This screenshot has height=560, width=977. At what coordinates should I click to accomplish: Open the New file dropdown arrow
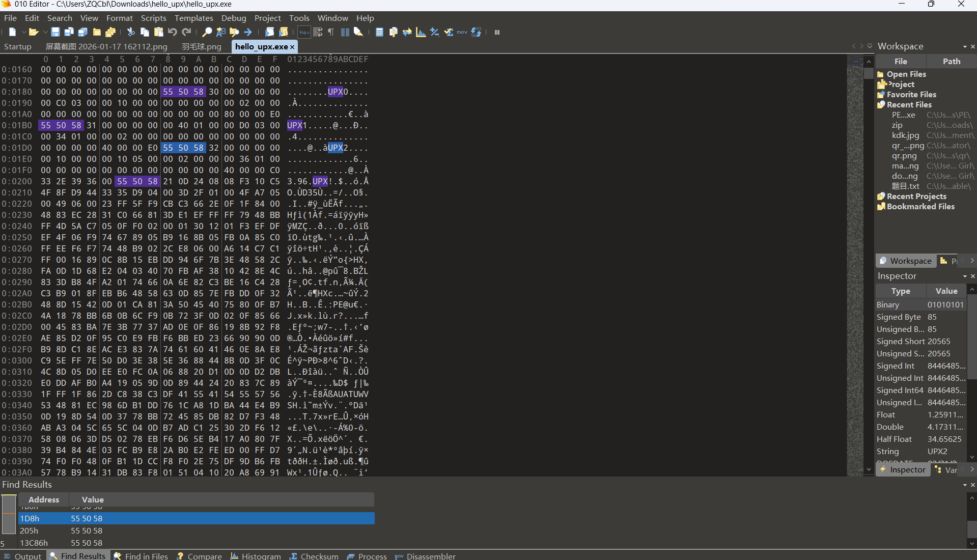[x=23, y=32]
